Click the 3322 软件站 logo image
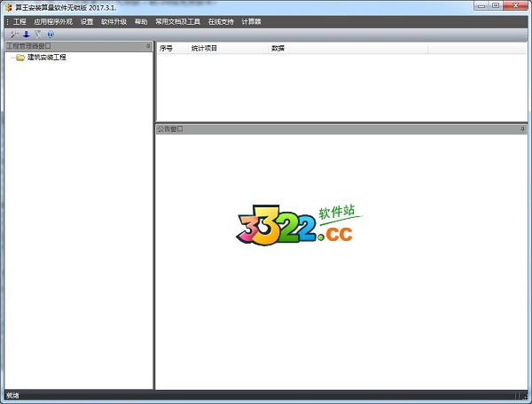This screenshot has width=532, height=404. point(300,225)
